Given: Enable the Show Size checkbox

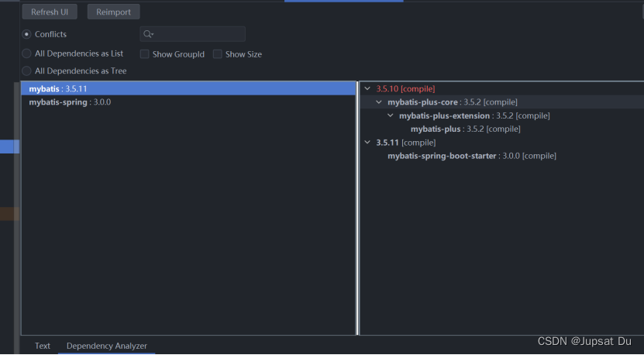Looking at the screenshot, I should pos(217,53).
